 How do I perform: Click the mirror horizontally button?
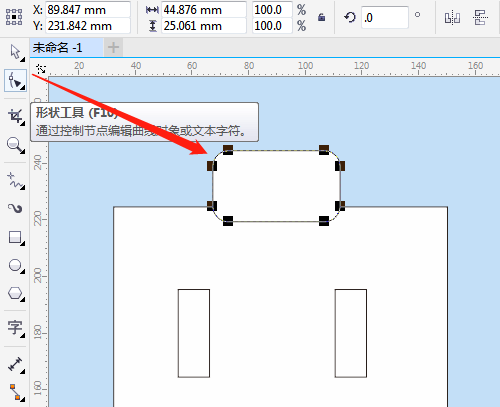452,18
